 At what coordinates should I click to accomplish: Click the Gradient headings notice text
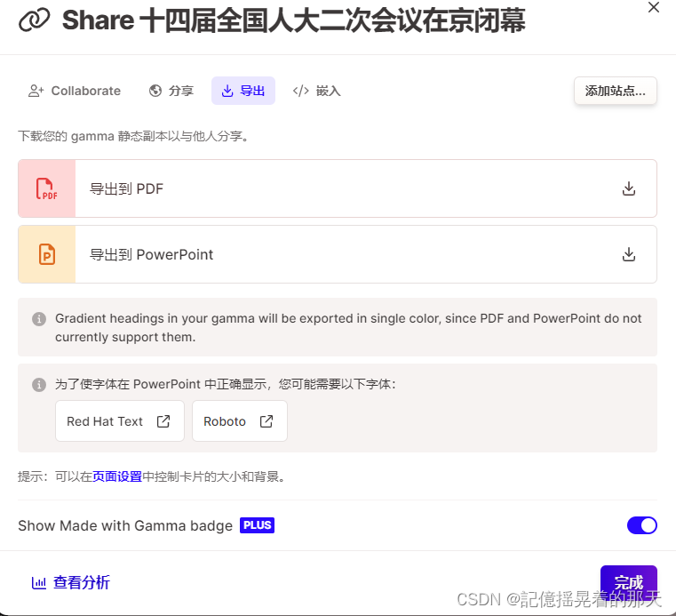click(348, 327)
